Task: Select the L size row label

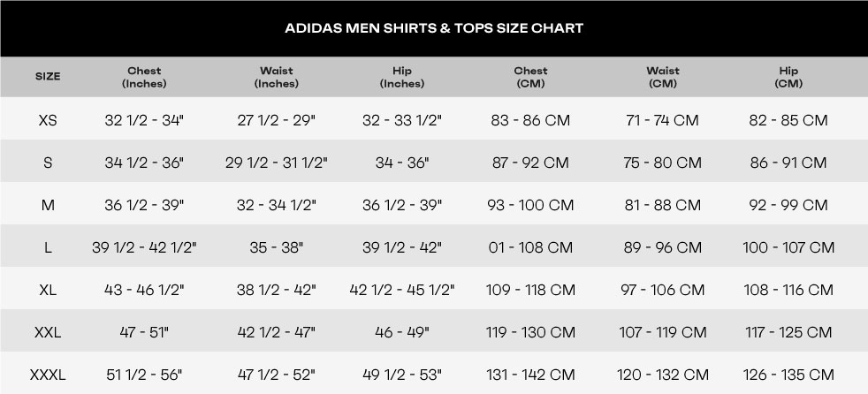Action: pos(48,248)
